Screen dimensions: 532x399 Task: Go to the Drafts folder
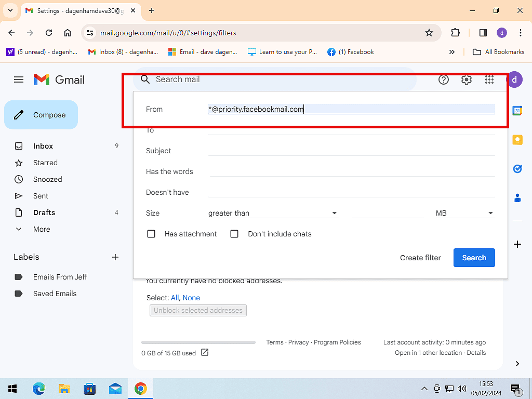tap(44, 212)
